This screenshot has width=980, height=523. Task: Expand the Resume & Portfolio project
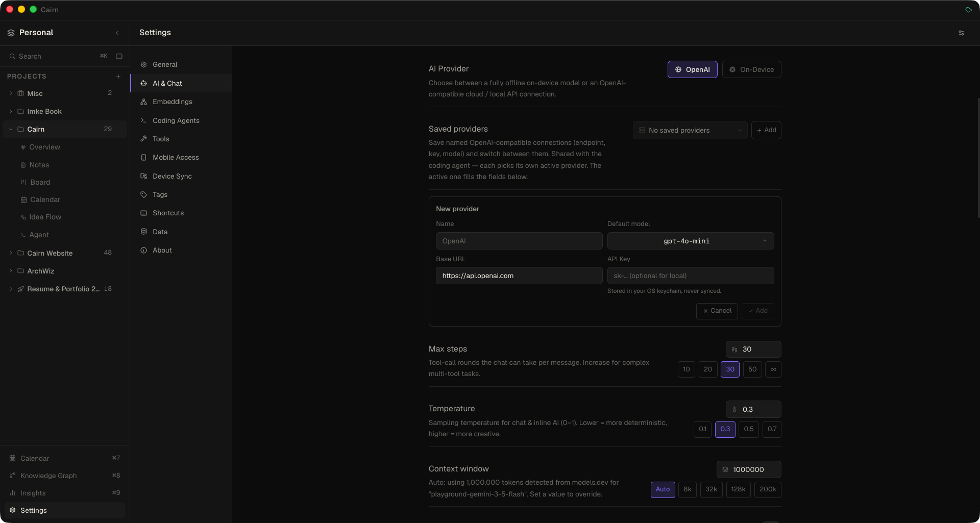pos(11,289)
